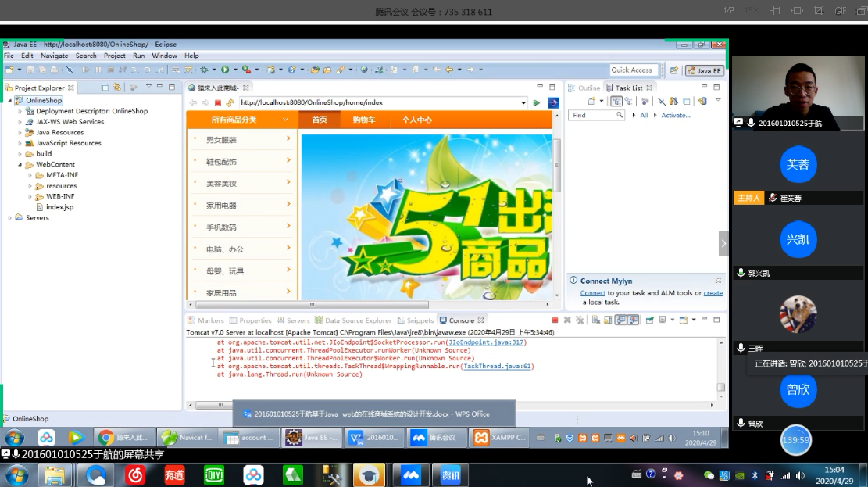Click the Clear Console icon
Screen dimensions: 868x487
(x=595, y=320)
